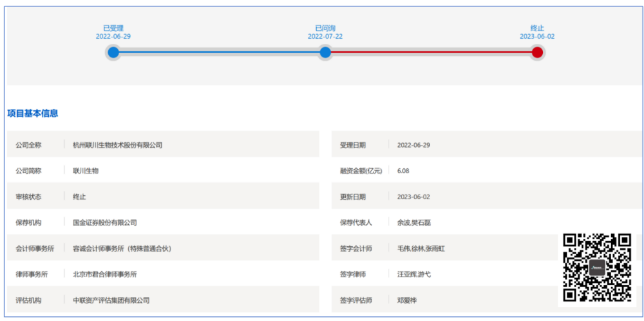Click the blue 已受理 timeline dot
644x321 pixels.
pyautogui.click(x=113, y=53)
